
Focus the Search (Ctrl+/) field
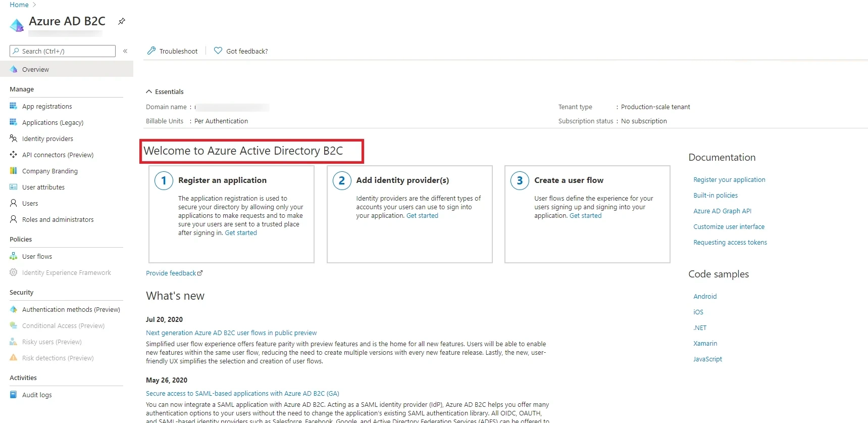[x=63, y=51]
